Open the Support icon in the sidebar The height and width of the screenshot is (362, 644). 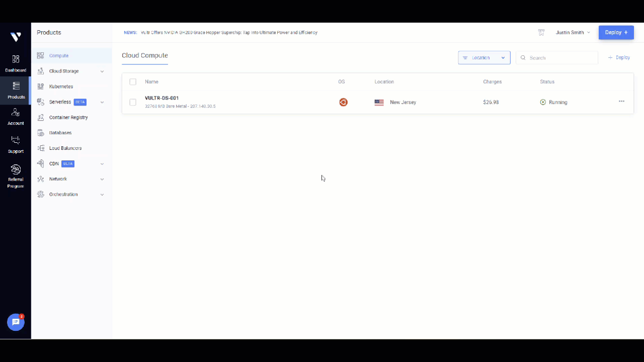[16, 143]
